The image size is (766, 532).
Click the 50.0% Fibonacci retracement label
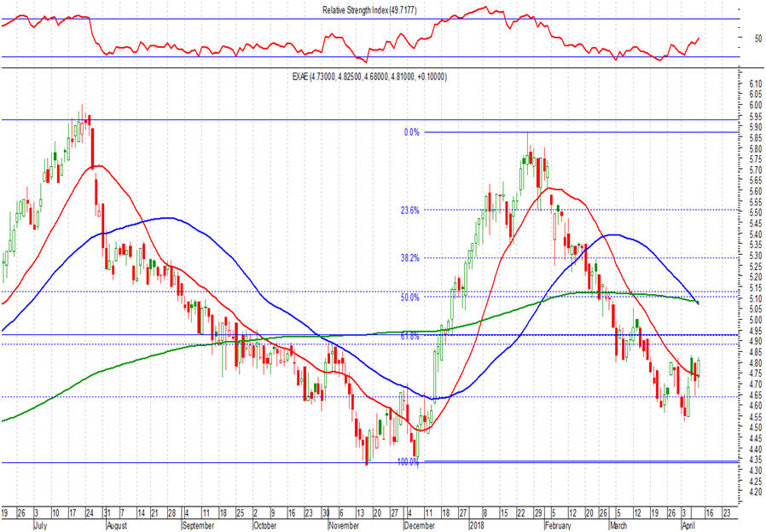409,298
